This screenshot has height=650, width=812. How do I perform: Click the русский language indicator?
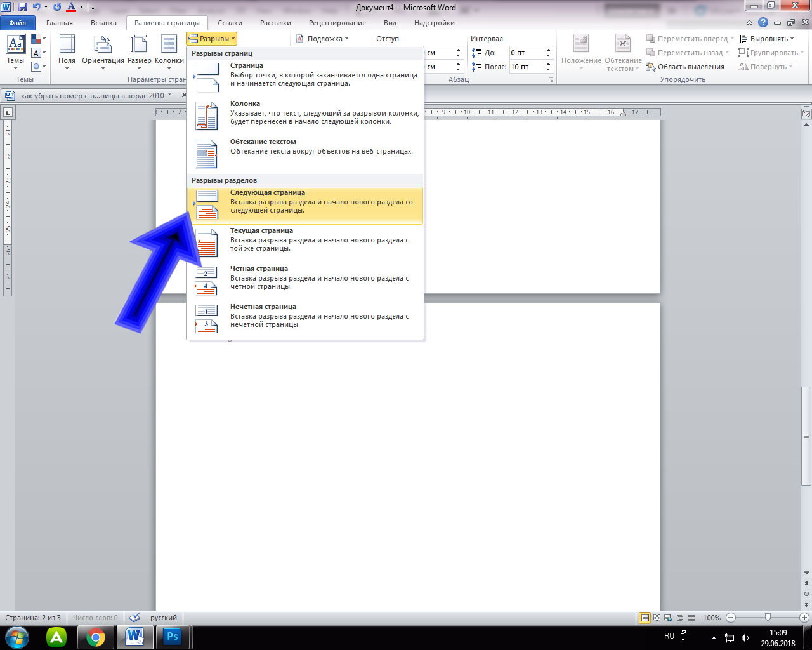click(164, 618)
